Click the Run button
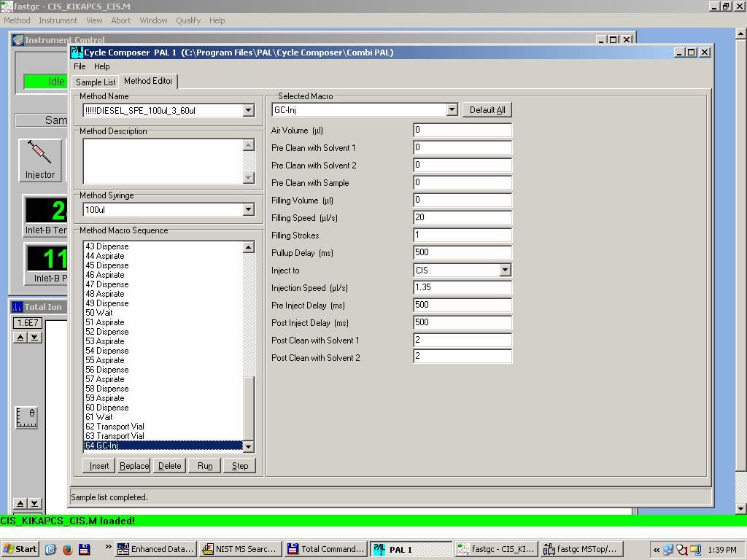The height and width of the screenshot is (560, 747). point(205,466)
